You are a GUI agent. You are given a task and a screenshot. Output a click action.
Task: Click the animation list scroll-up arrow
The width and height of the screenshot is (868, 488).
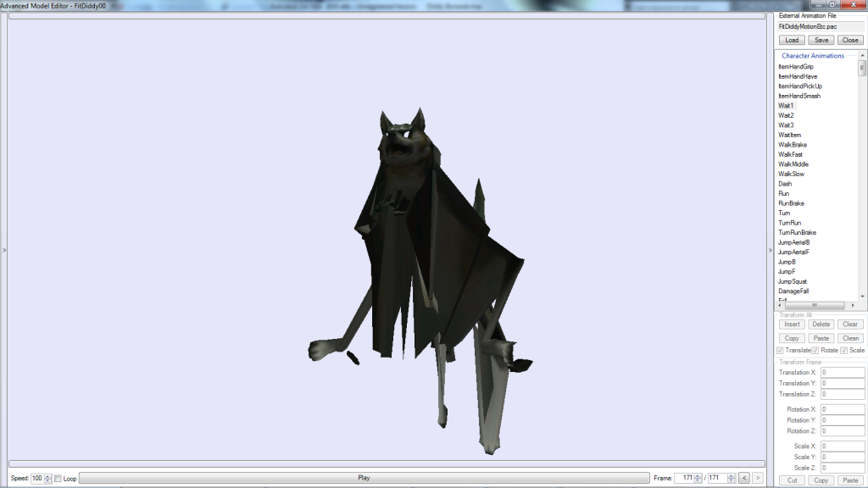862,56
